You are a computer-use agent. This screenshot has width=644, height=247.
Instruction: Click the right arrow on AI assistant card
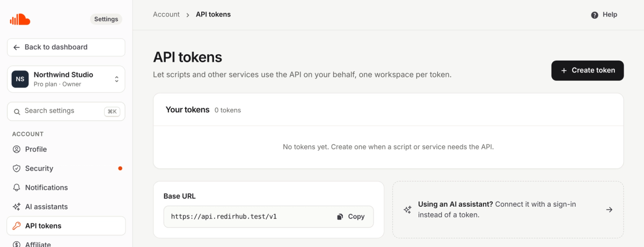coord(609,209)
